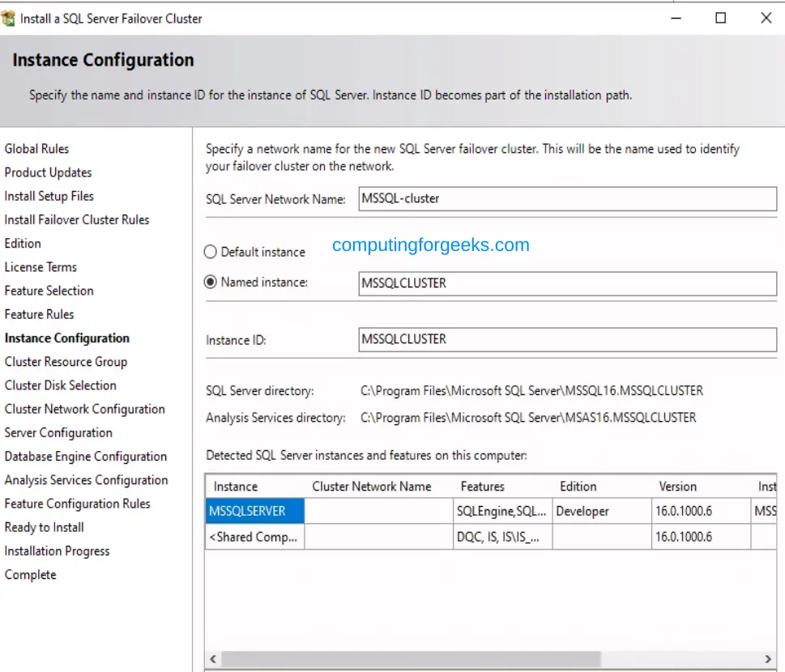This screenshot has width=785, height=672.
Task: Go to Cluster Resource Group step
Action: 66,362
